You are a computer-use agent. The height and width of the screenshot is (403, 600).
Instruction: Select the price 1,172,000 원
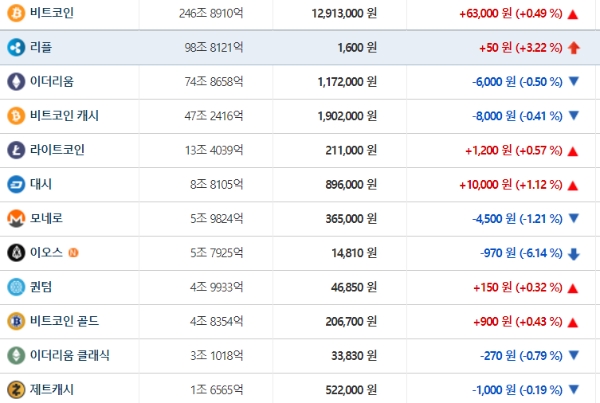pyautogui.click(x=347, y=82)
